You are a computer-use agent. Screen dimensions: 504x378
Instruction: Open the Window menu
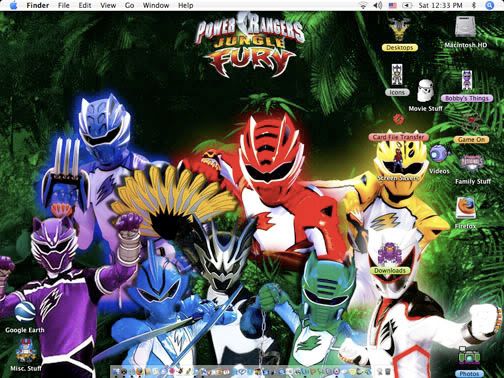coord(156,5)
